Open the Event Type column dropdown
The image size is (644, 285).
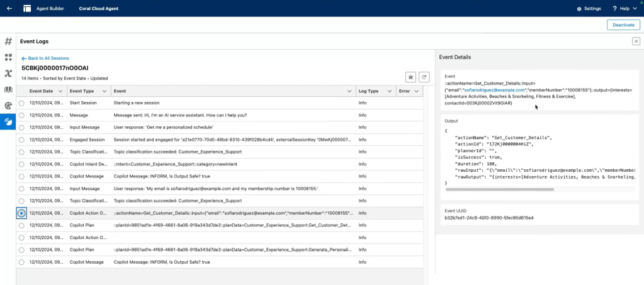coord(104,91)
